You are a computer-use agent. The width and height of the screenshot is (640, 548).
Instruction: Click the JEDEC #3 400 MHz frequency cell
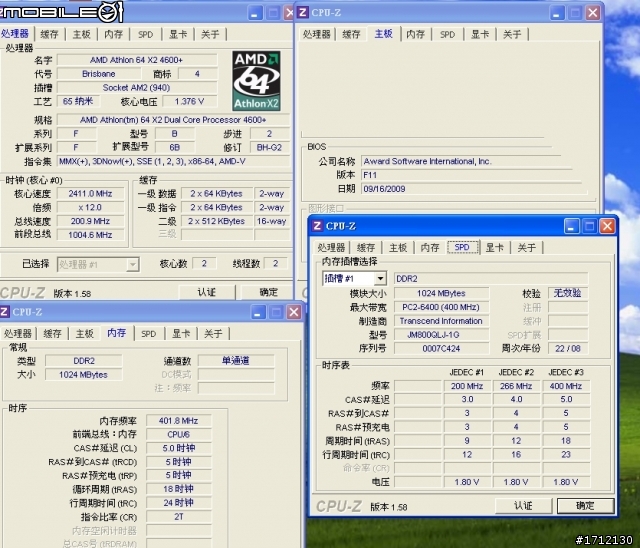pyautogui.click(x=566, y=386)
